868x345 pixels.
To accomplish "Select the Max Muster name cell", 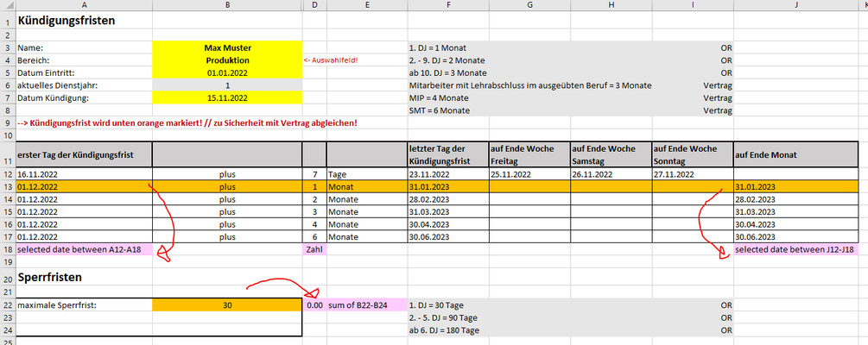I will click(x=227, y=47).
